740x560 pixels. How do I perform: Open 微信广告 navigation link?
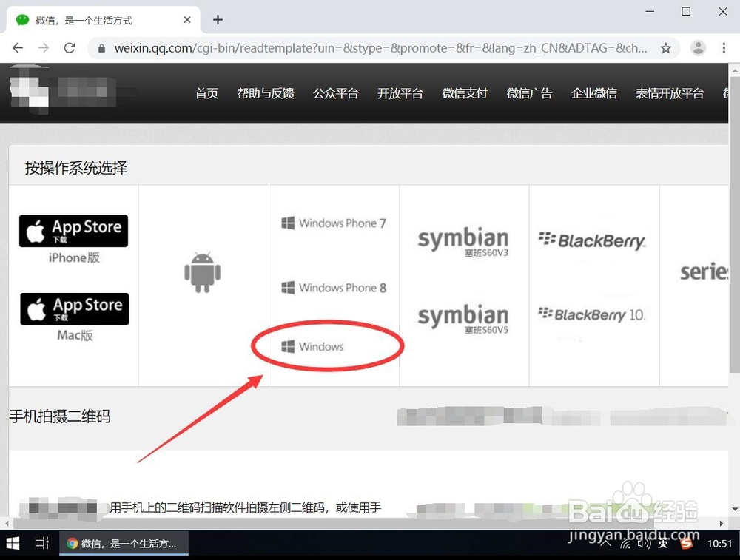[529, 93]
